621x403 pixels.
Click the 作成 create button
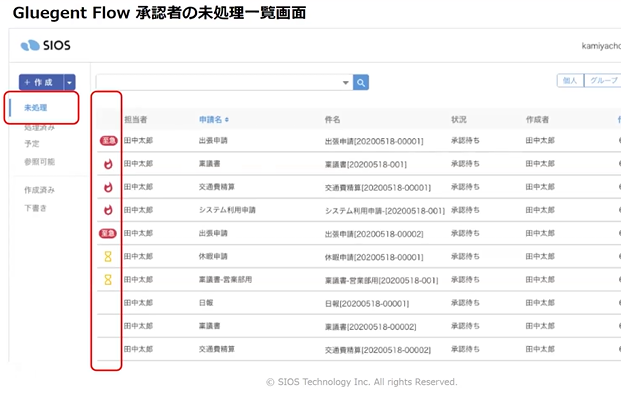click(41, 82)
